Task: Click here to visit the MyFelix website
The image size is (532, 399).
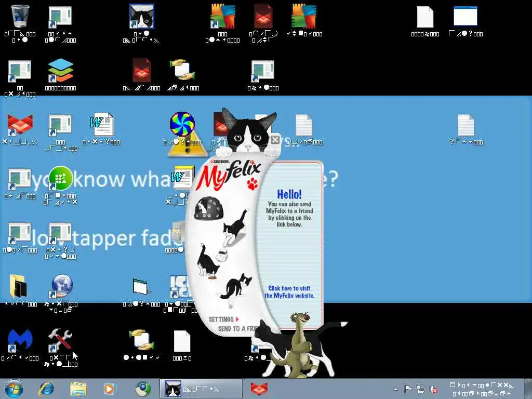Action: click(289, 292)
